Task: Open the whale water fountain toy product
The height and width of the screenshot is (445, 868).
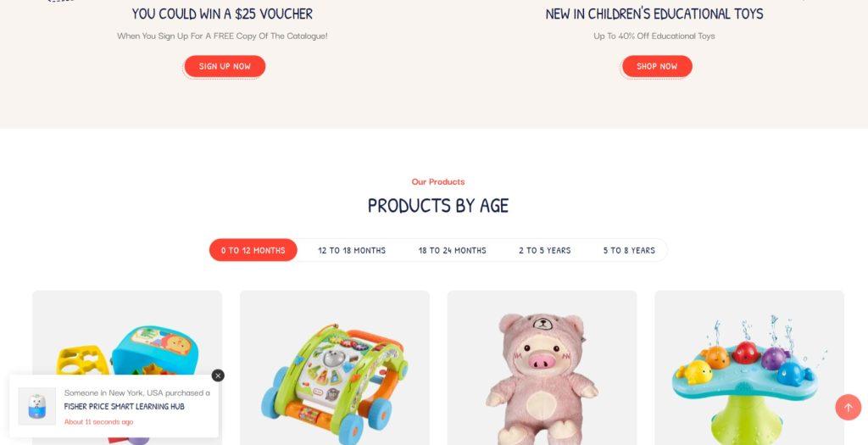Action: point(749,368)
